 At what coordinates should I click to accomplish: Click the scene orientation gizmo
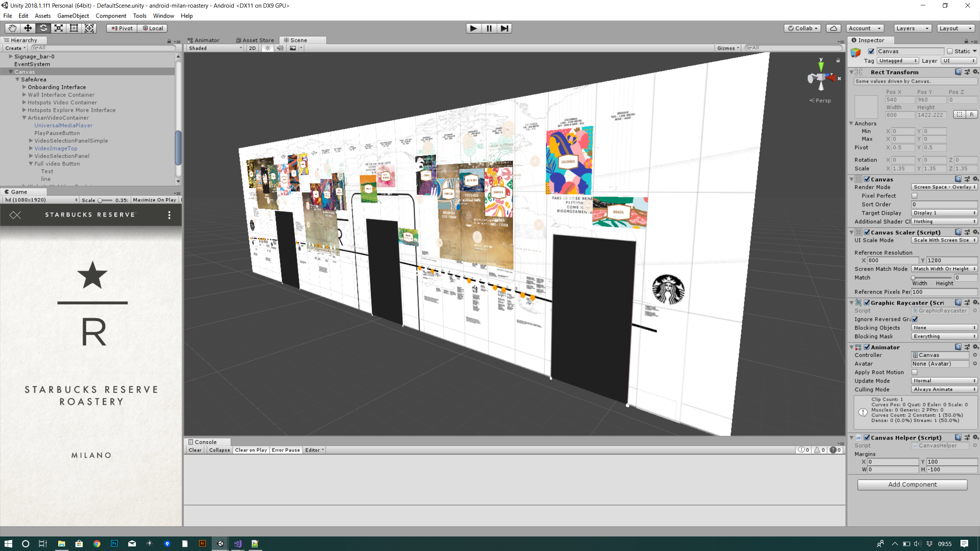coord(821,78)
